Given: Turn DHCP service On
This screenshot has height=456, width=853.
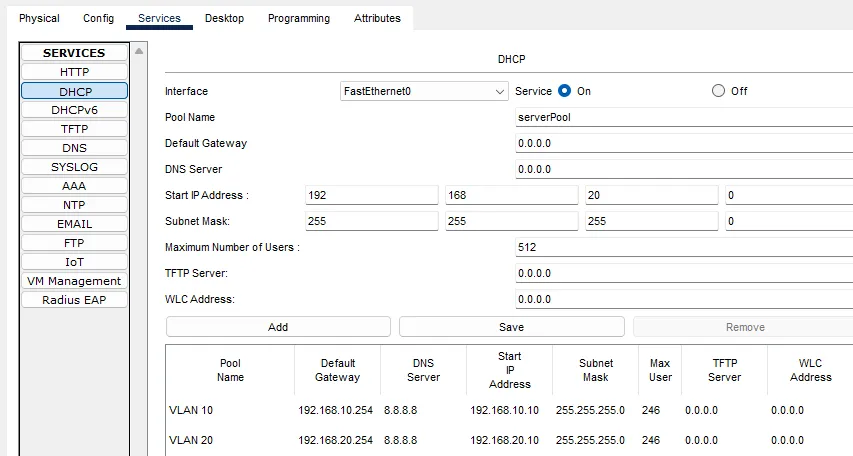Looking at the screenshot, I should pos(565,91).
